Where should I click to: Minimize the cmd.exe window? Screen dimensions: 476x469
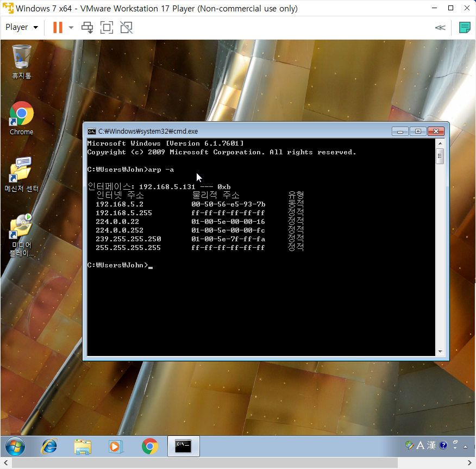point(400,132)
